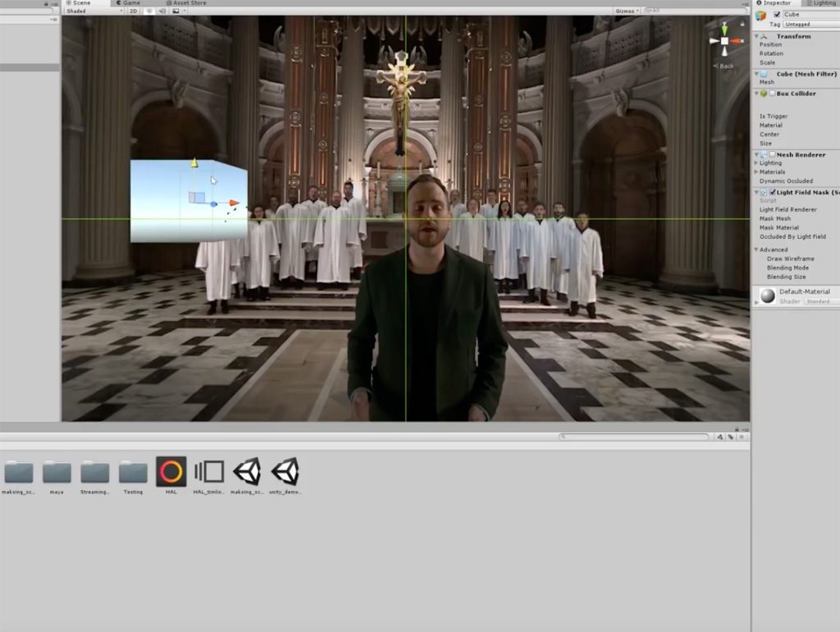Open the HAL asset with the orange ring icon
This screenshot has width=840, height=632.
tap(171, 472)
